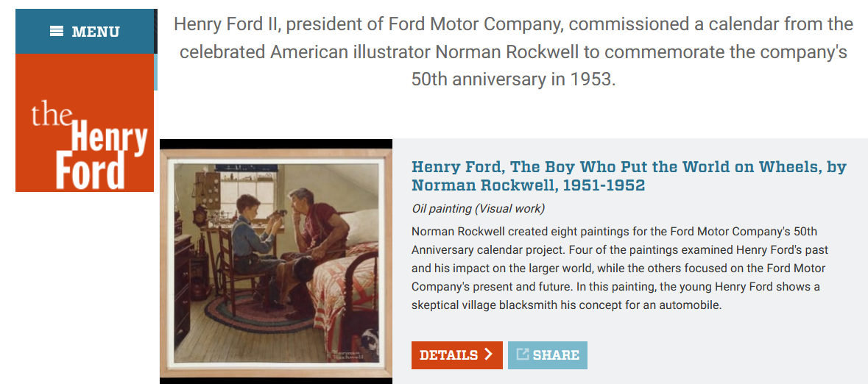868x384 pixels.
Task: Open the MENU label text
Action: [95, 32]
